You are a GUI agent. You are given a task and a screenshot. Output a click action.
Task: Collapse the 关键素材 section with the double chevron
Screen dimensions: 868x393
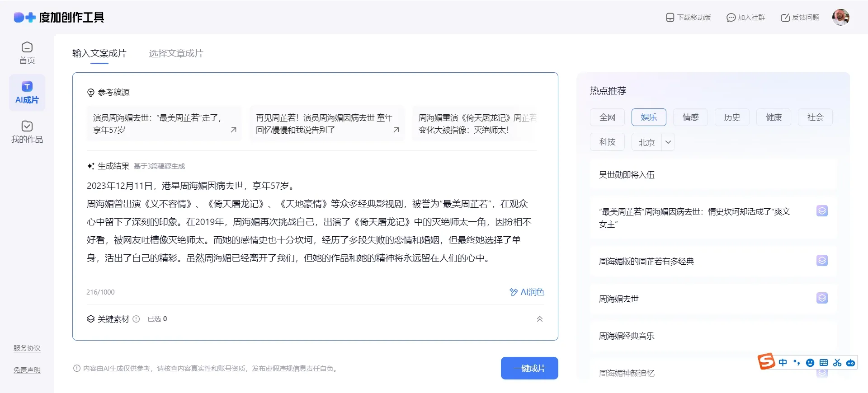pos(540,319)
